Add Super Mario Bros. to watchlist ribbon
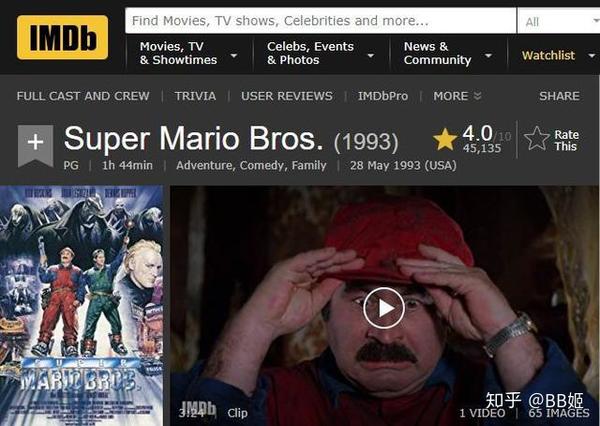Viewport: 600px width, 426px height. (x=35, y=145)
